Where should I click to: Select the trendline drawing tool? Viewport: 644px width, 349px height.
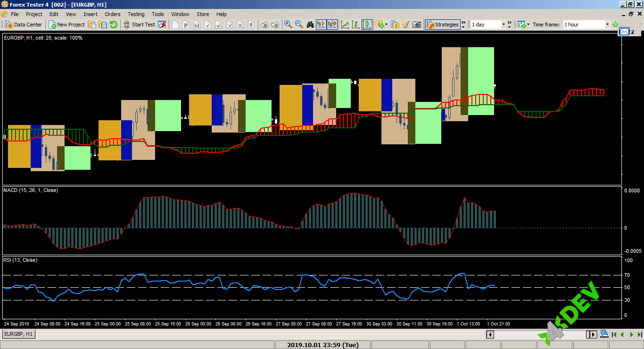pyautogui.click(x=344, y=24)
